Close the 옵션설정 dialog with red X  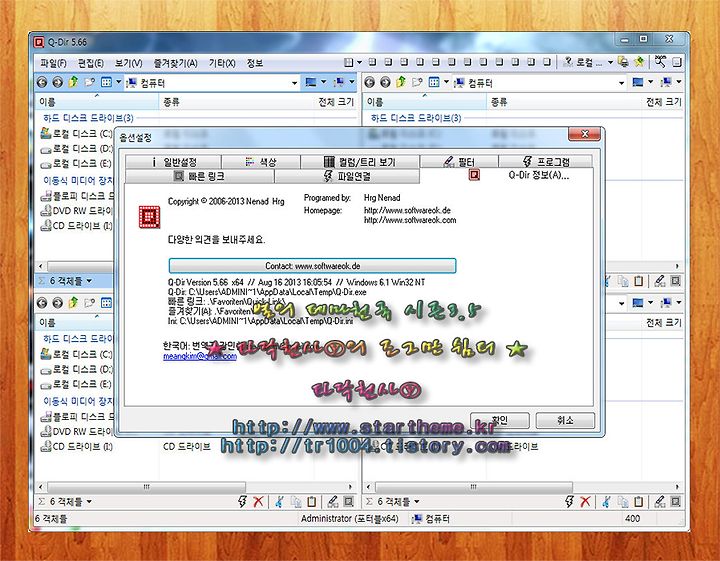click(x=585, y=134)
